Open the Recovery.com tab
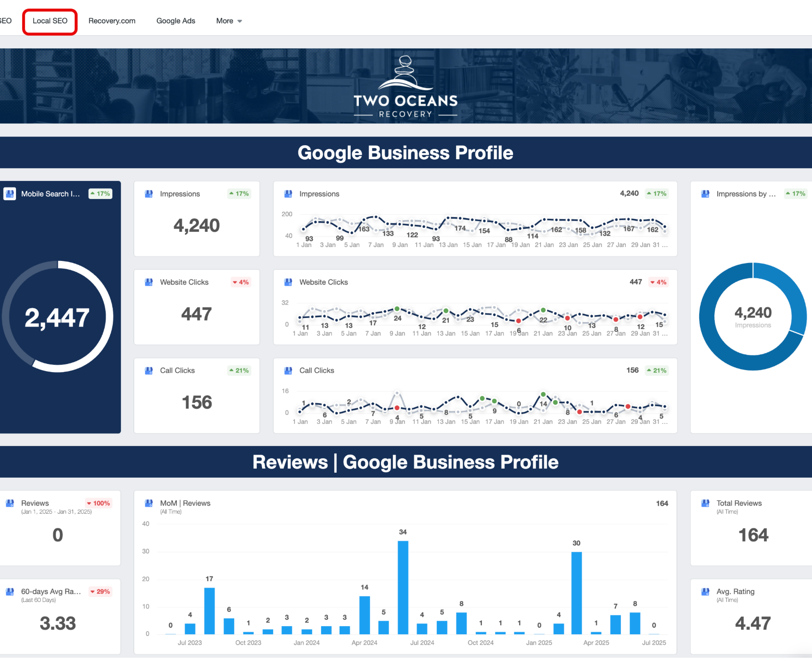812x661 pixels. 112,21
